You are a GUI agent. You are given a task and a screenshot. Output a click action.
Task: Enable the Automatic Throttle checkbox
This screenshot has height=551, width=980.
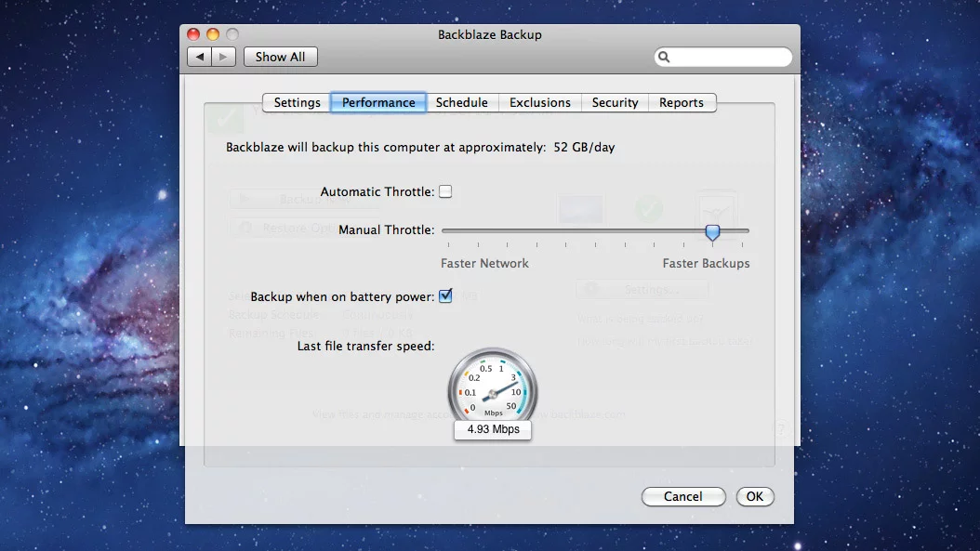[x=445, y=190]
